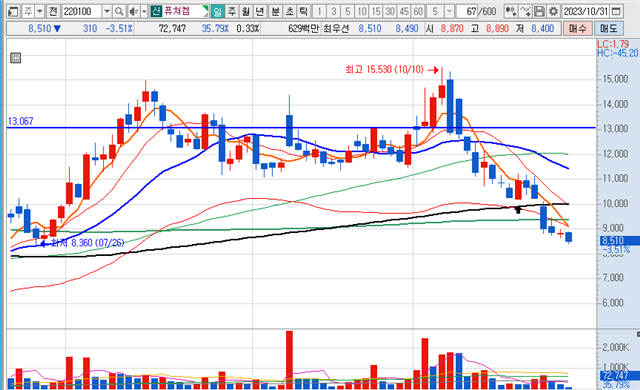
Task: Switch to the 틱 tick chart period
Action: pos(303,11)
